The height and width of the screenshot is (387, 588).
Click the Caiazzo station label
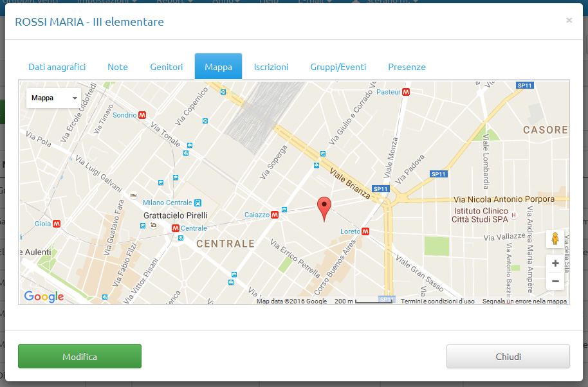[x=257, y=215]
